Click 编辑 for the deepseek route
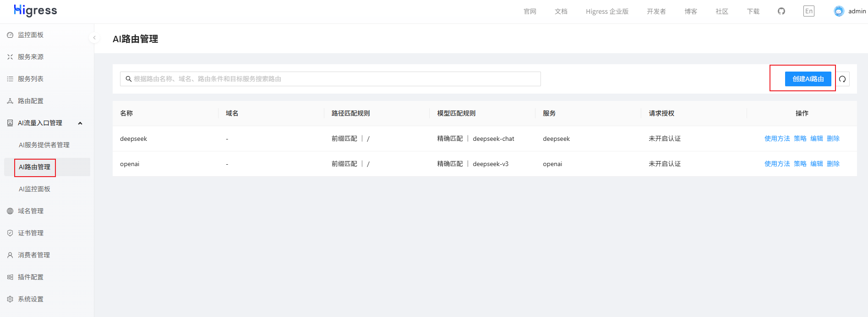The width and height of the screenshot is (868, 317). tap(816, 139)
